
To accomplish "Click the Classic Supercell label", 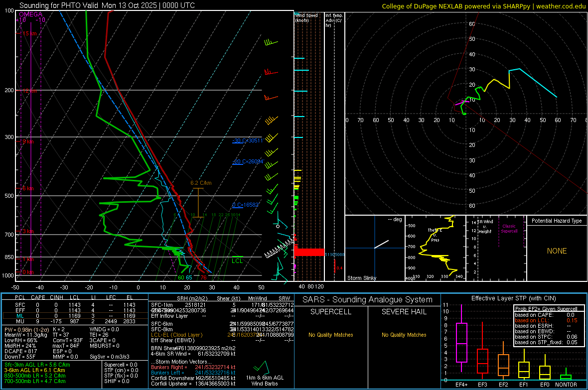I will [x=509, y=229].
